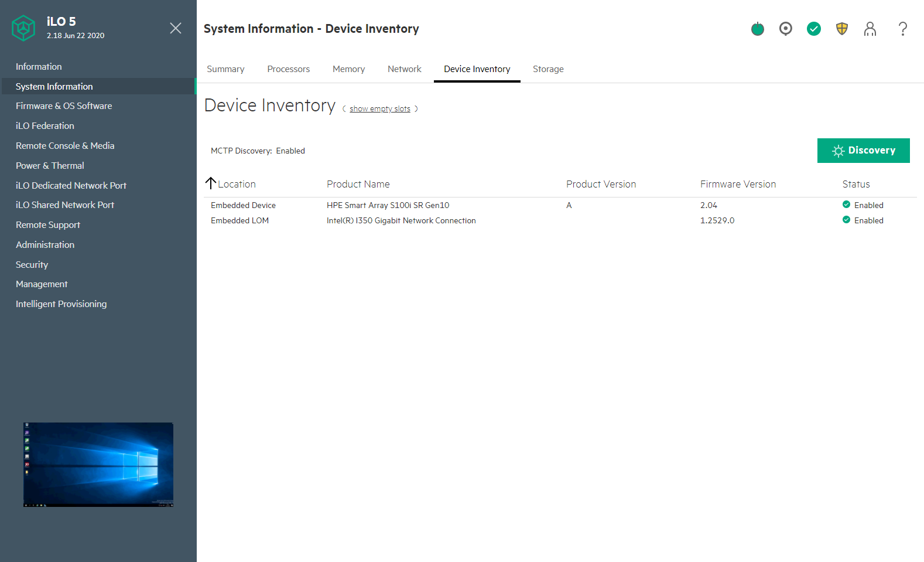Sort by the Product Version column header

click(601, 184)
